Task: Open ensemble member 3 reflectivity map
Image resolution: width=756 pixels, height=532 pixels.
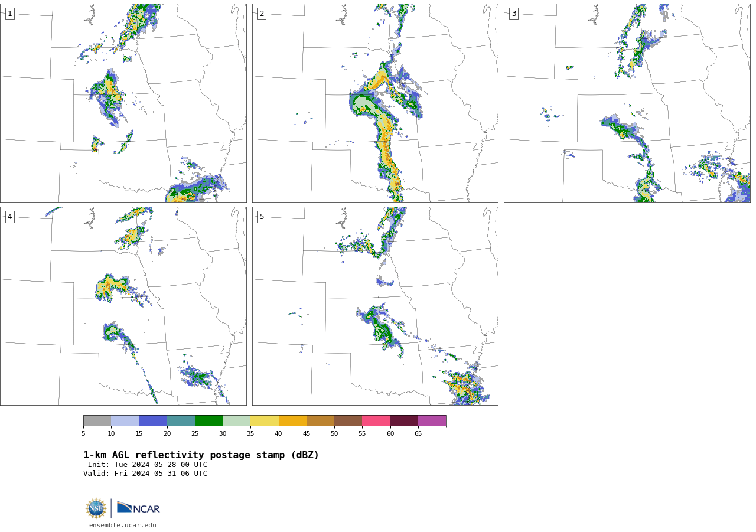Action: pyautogui.click(x=627, y=103)
